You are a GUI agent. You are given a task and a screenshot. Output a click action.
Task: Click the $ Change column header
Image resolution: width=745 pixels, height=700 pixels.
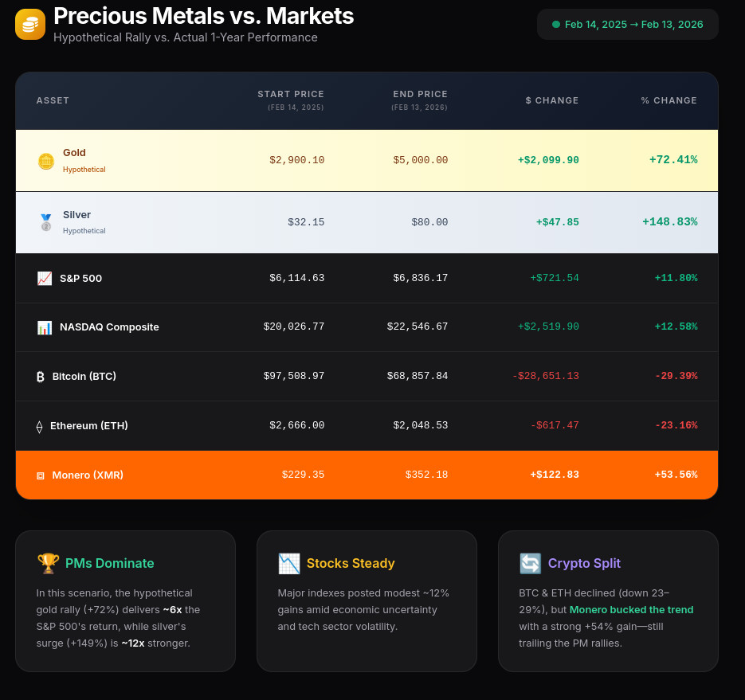551,100
